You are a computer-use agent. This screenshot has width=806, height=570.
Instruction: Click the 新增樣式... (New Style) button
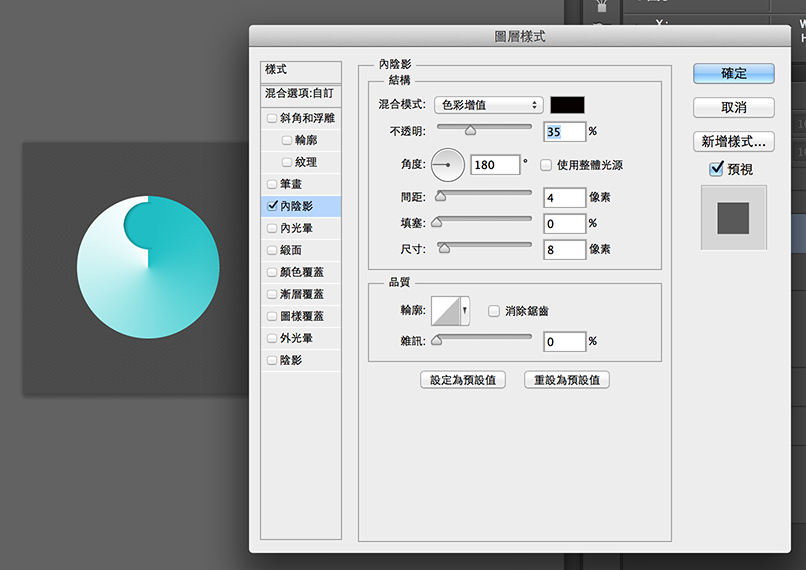point(734,141)
